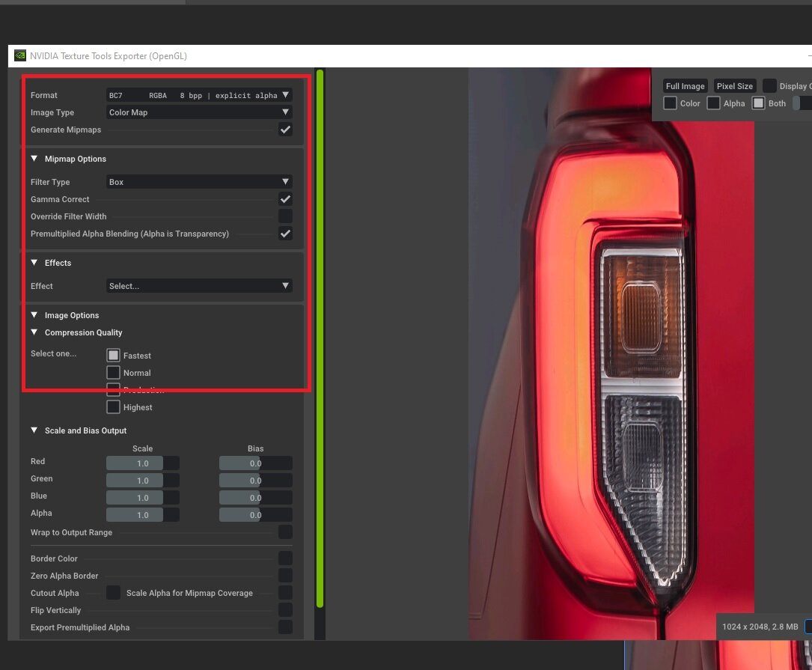Open the Effect Select dropdown
Image resolution: width=812 pixels, height=670 pixels.
pyautogui.click(x=199, y=286)
